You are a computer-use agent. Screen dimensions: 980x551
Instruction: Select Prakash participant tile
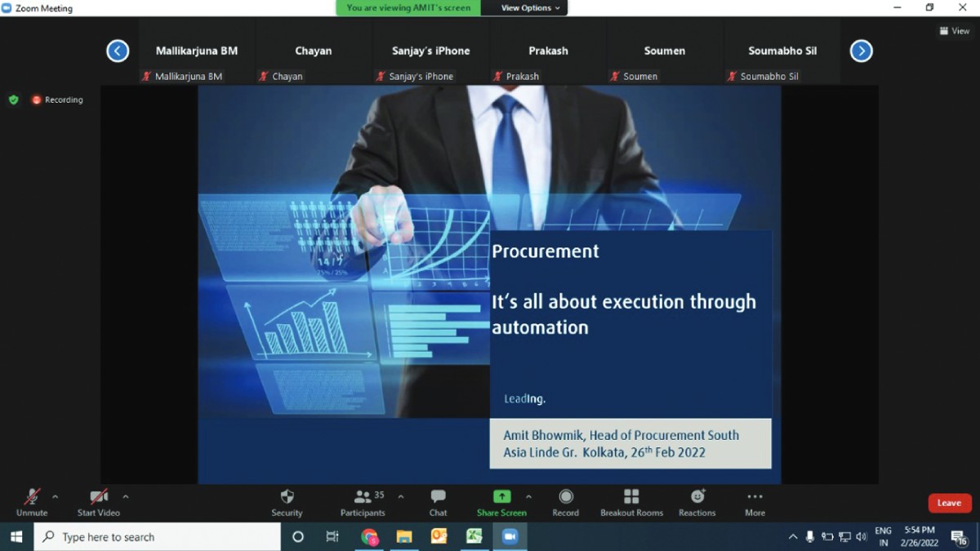pos(548,51)
